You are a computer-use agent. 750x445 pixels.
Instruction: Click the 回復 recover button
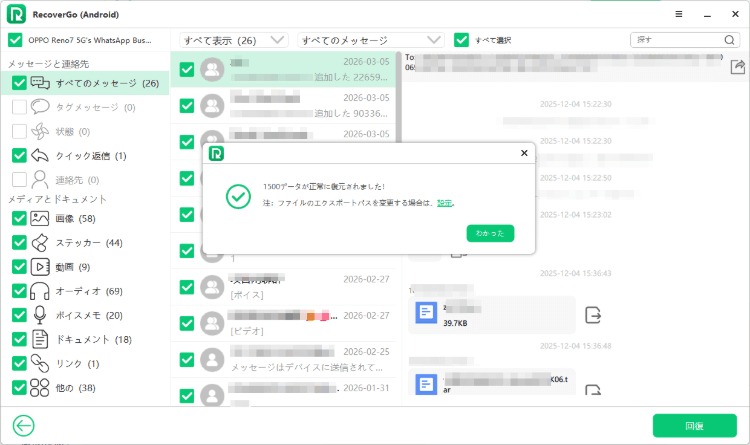click(x=695, y=425)
